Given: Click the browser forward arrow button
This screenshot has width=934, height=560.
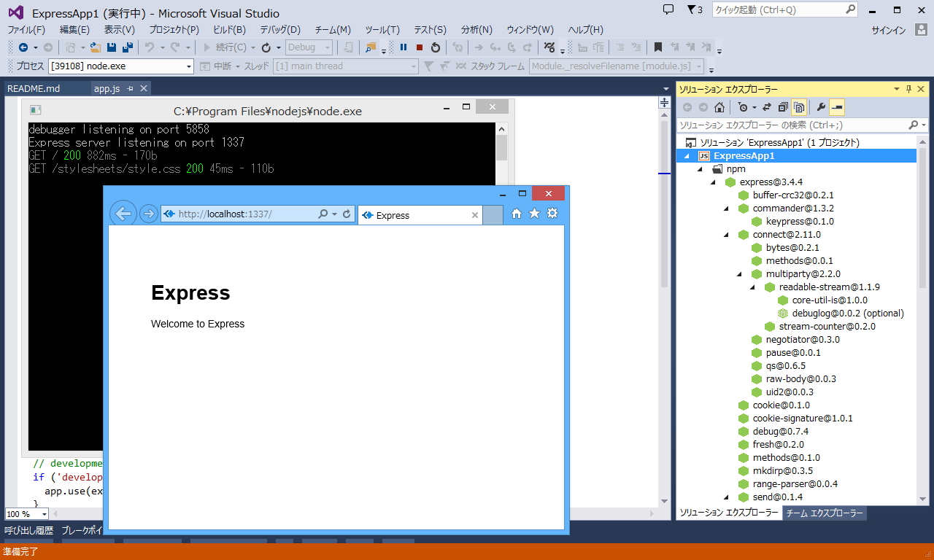Looking at the screenshot, I should click(148, 214).
